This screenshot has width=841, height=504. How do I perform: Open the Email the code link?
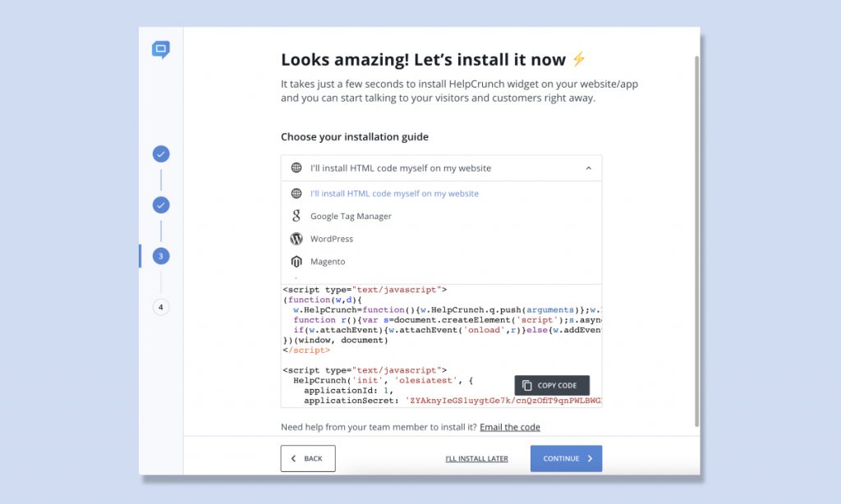[509, 427]
